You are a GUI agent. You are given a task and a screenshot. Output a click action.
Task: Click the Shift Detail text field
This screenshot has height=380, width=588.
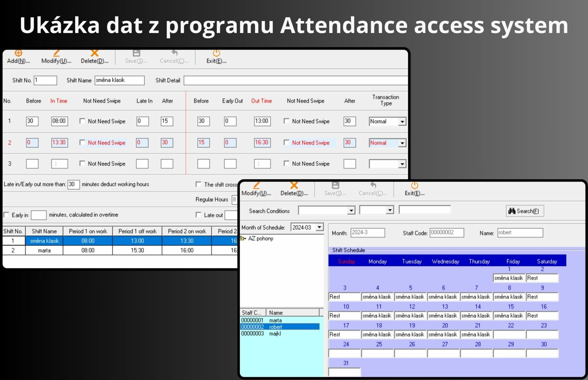point(295,80)
